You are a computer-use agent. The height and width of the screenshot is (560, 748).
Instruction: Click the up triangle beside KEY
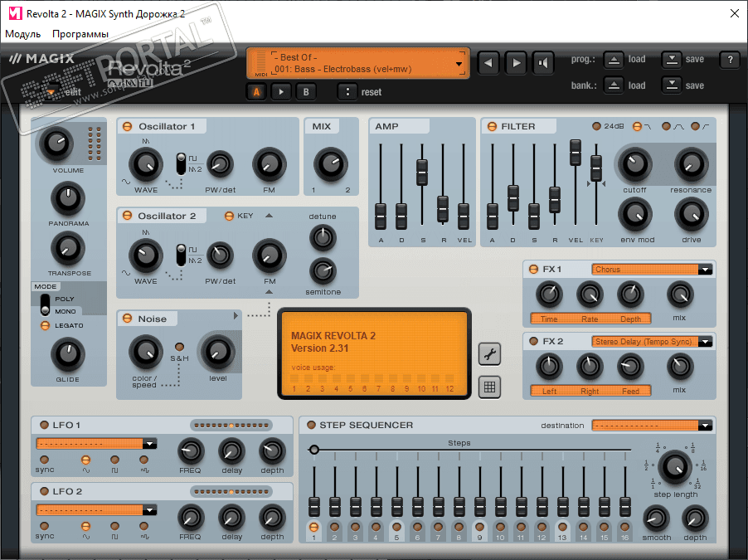point(269,216)
